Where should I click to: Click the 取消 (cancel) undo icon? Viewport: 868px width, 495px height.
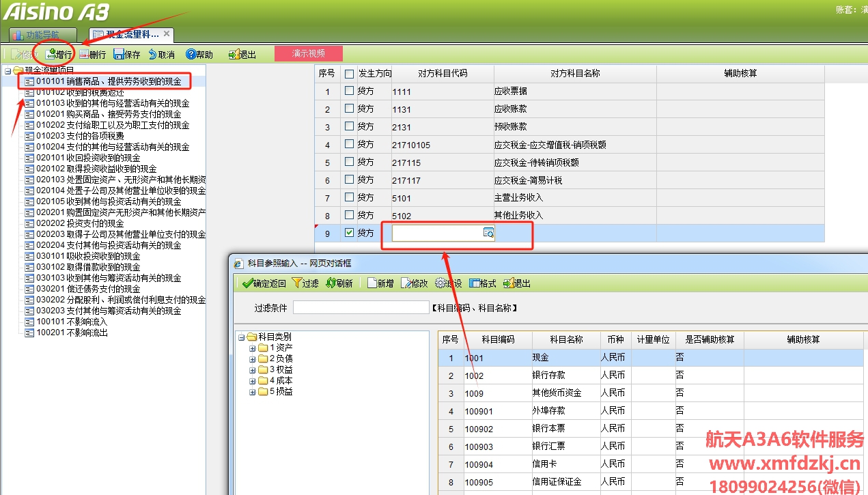tap(153, 55)
